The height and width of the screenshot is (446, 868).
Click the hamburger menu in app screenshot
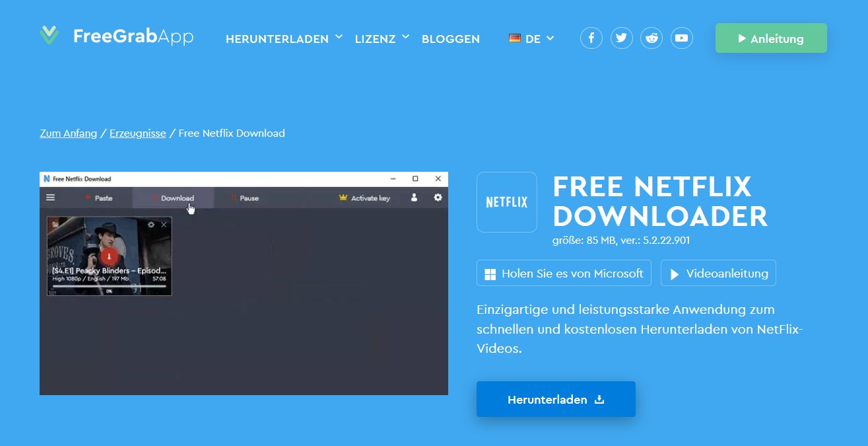(x=51, y=198)
